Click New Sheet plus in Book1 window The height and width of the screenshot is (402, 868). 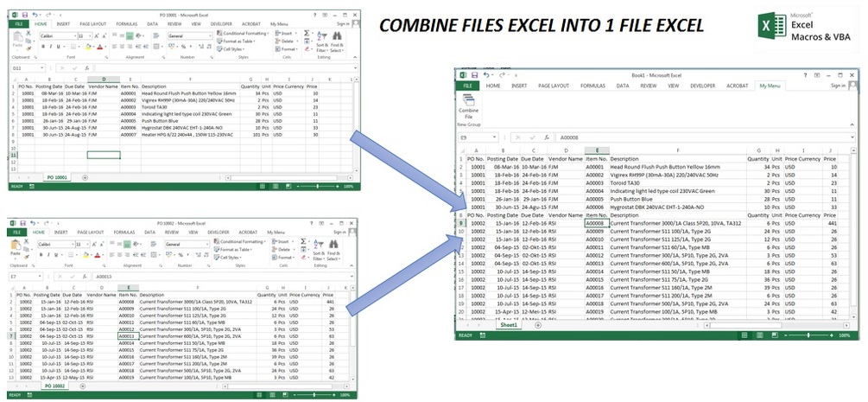point(537,325)
